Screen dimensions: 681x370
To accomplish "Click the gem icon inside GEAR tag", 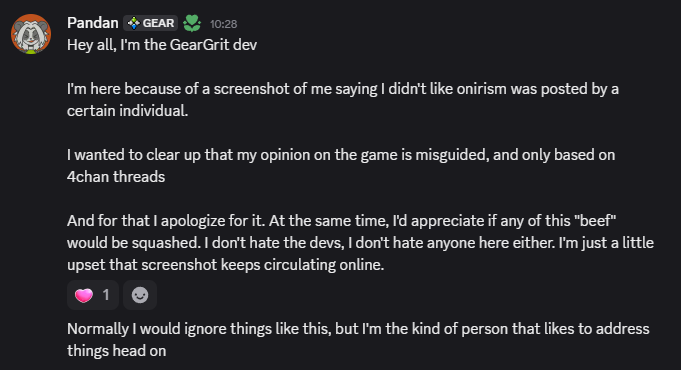I will pyautogui.click(x=133, y=23).
